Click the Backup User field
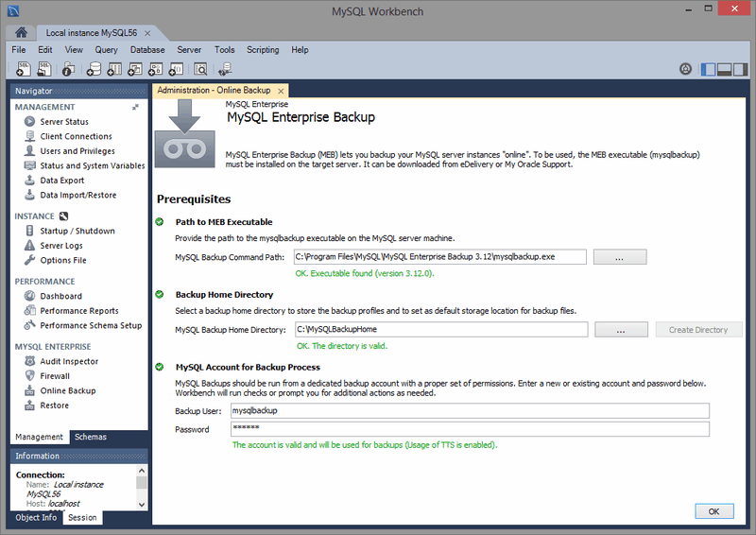The image size is (756, 535). coord(470,410)
